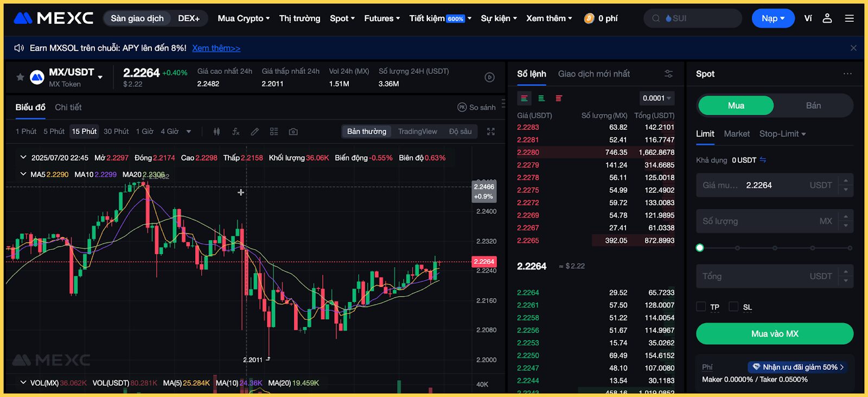Screen dimensions: 868x397
Task: Switch to Chi tiết tab
Action: pyautogui.click(x=68, y=108)
